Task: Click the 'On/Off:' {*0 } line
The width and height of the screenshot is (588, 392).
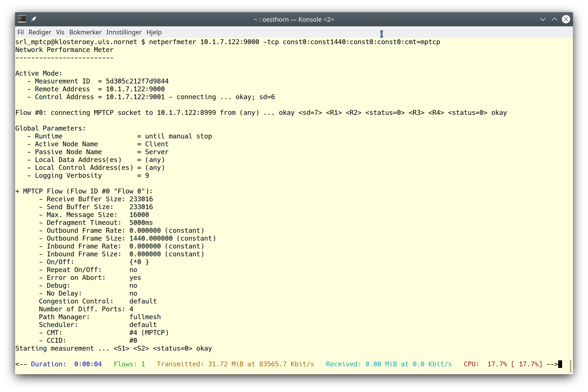Action: tap(94, 262)
